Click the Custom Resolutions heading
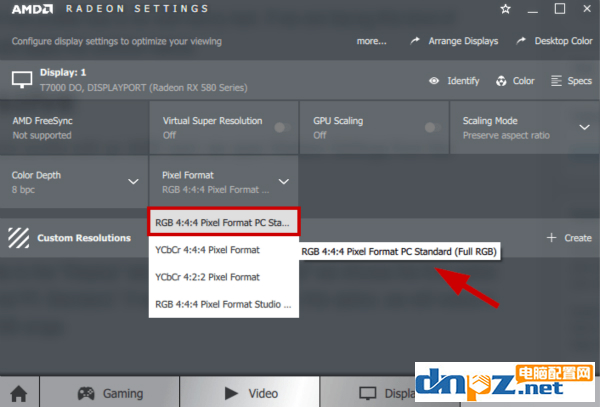The height and width of the screenshot is (407, 600). tap(84, 238)
